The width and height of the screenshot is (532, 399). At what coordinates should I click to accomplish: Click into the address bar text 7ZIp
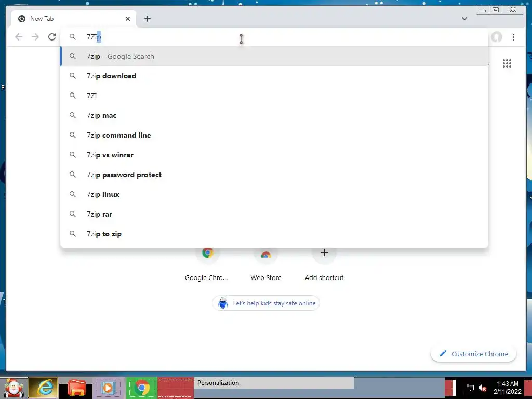94,37
